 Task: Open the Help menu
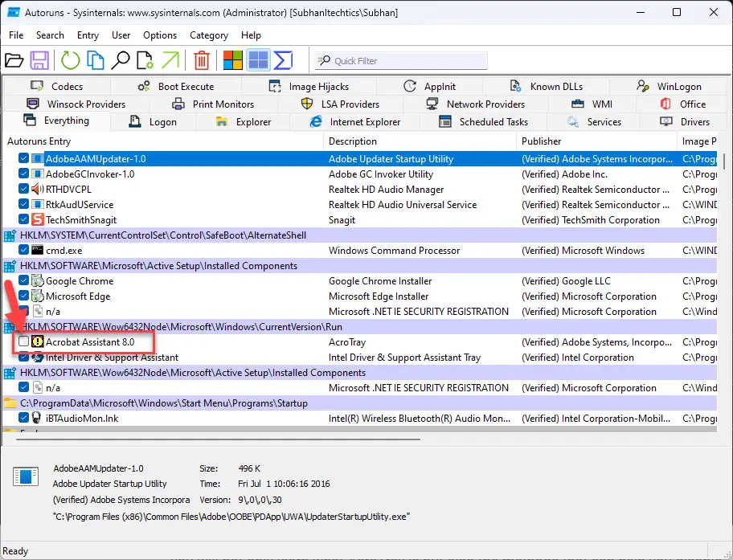point(251,35)
